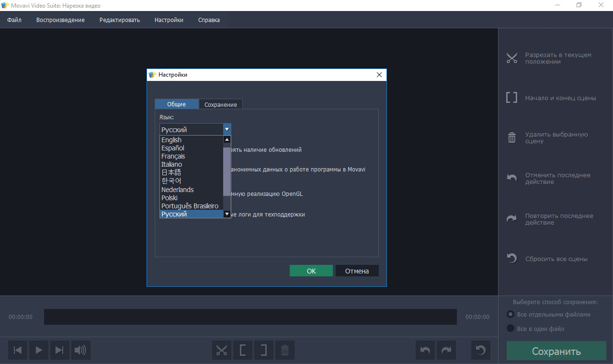This screenshot has width=613, height=364.
Task: Confirm settings with the OK button
Action: 311,271
